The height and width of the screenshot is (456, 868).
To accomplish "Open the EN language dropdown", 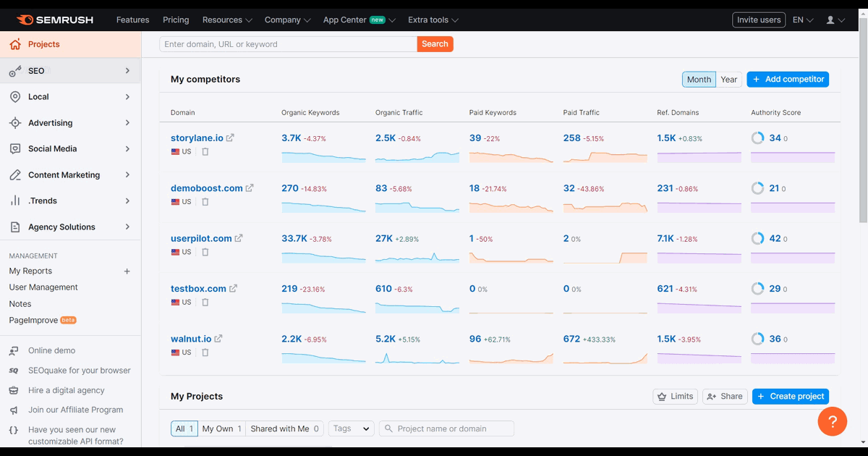I will tap(803, 20).
